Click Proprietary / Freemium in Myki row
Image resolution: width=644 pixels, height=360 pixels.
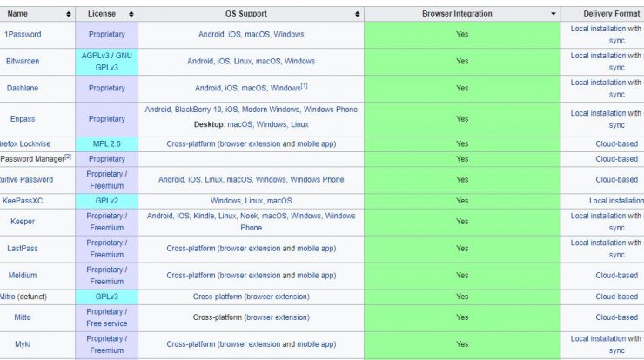[x=107, y=344]
